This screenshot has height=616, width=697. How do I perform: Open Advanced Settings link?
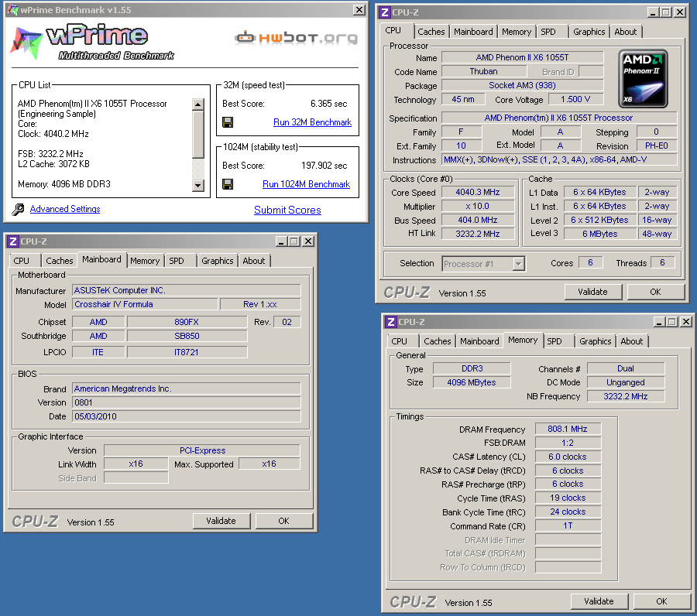coord(65,209)
